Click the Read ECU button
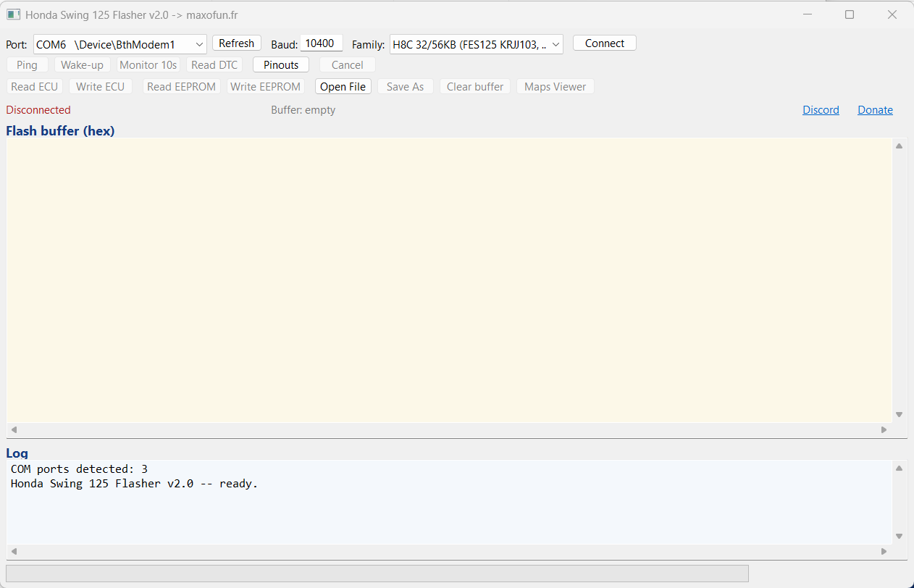 point(34,87)
